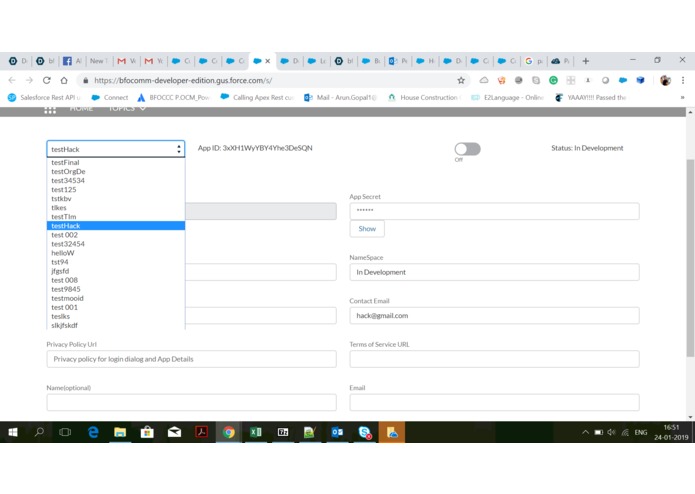The width and height of the screenshot is (695, 494).
Task: Click the Show button under App Secret
Action: (x=367, y=229)
